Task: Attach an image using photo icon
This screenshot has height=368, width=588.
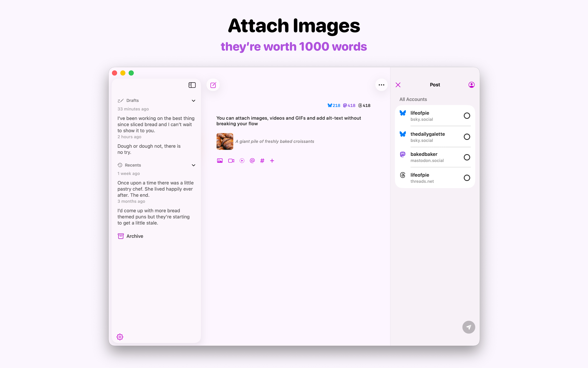Action: [220, 161]
